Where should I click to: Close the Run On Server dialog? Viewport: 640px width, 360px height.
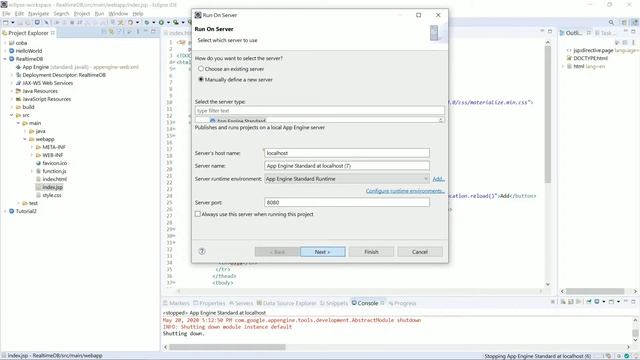coord(438,15)
